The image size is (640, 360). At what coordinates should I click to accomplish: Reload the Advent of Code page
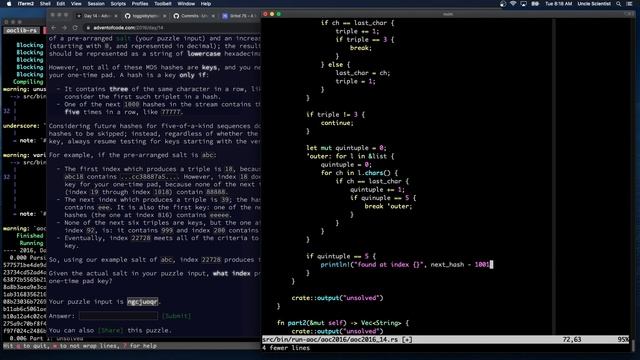click(75, 28)
